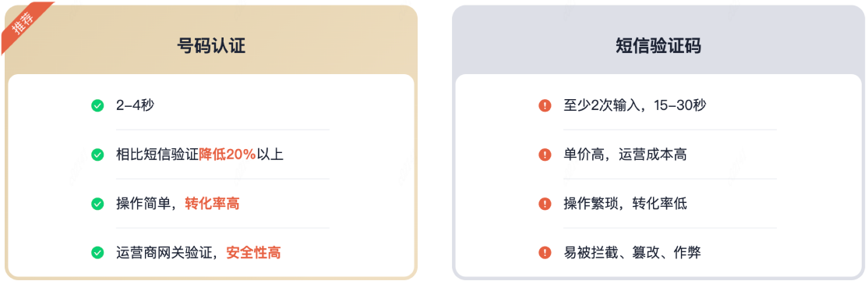Click the 操作繁琐，转化率低 line

coord(625,204)
